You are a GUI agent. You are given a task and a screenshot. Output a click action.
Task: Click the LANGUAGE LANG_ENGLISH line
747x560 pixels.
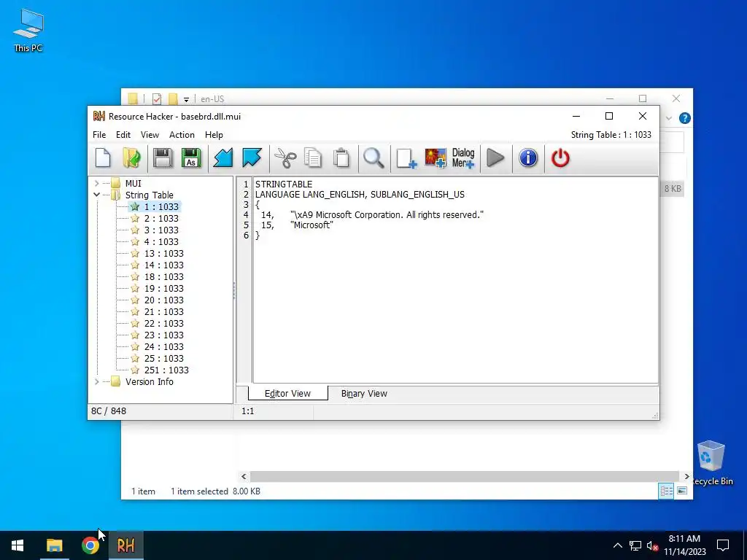point(360,194)
